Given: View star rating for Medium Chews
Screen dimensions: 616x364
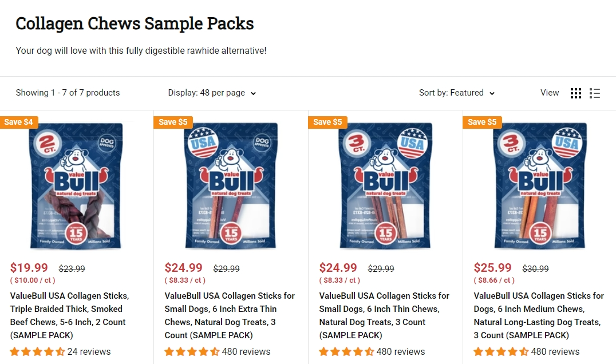Looking at the screenshot, I should tap(502, 351).
